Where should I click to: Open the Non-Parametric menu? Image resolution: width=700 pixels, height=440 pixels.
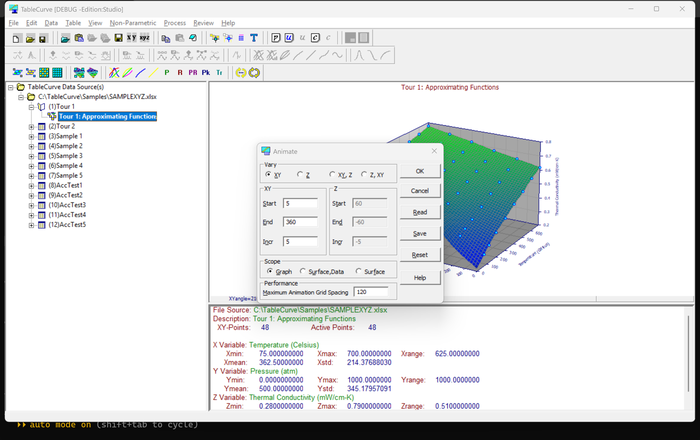coord(133,23)
